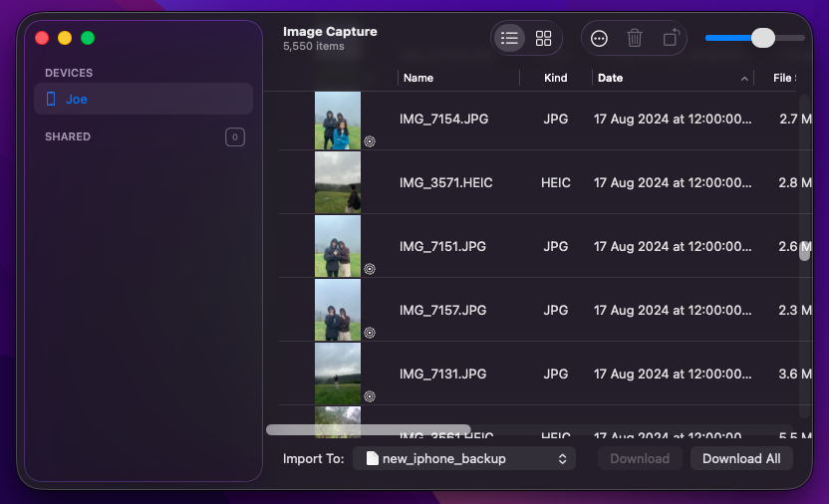Open the Import To folder dropdown
The image size is (829, 504).
pos(463,458)
